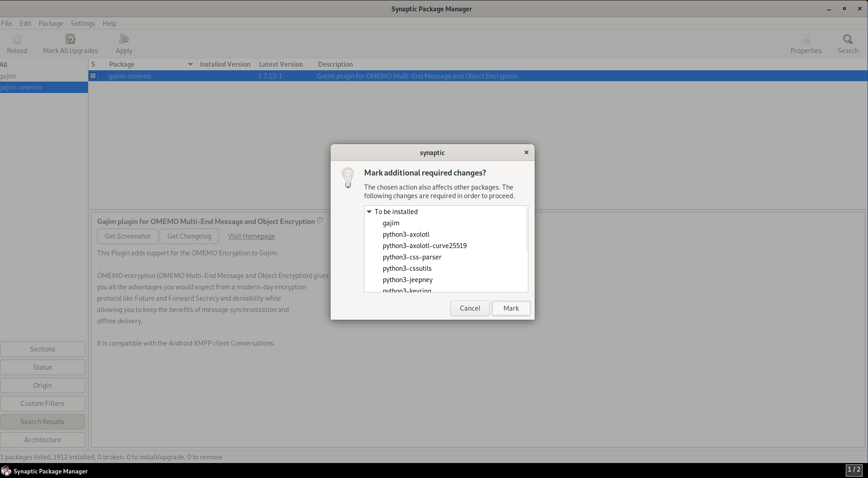Open package Properties from the toolbar
The height and width of the screenshot is (478, 868).
[805, 39]
